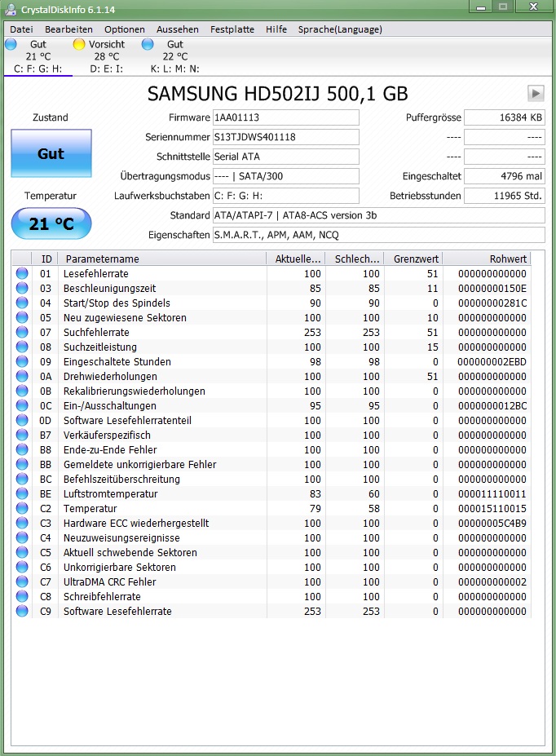Click the yellow Vorsicht status icon
This screenshot has height=756, width=556.
point(79,44)
